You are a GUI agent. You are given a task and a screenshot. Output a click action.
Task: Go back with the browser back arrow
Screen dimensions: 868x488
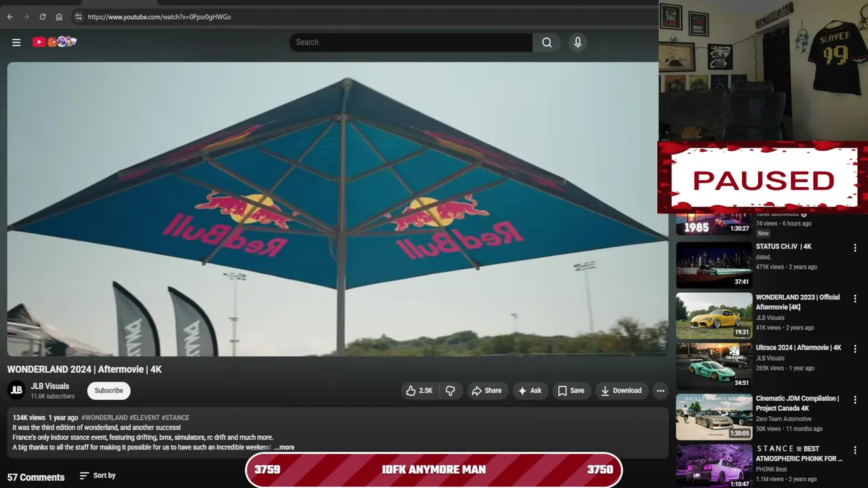[x=9, y=17]
